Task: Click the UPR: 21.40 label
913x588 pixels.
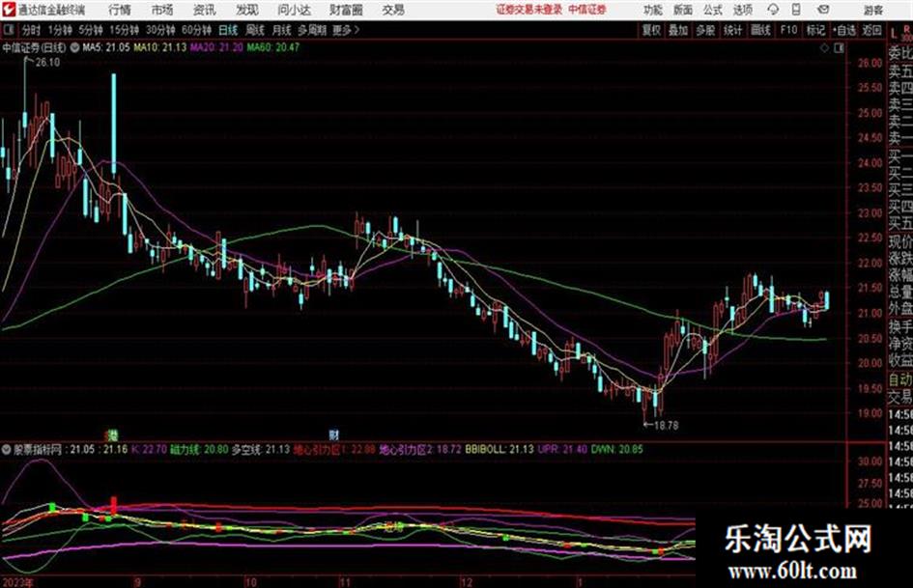Action: [562, 449]
